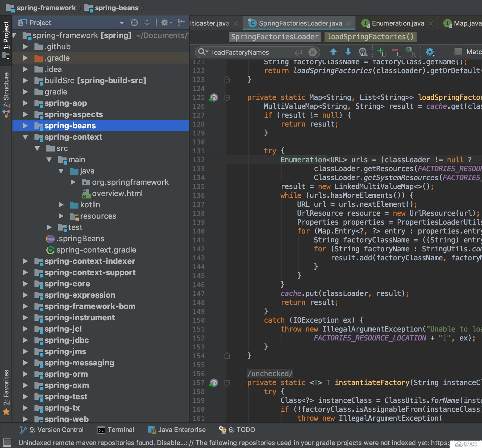Click the Find All usages icon
Screen dimensions: 482x448
point(363,52)
